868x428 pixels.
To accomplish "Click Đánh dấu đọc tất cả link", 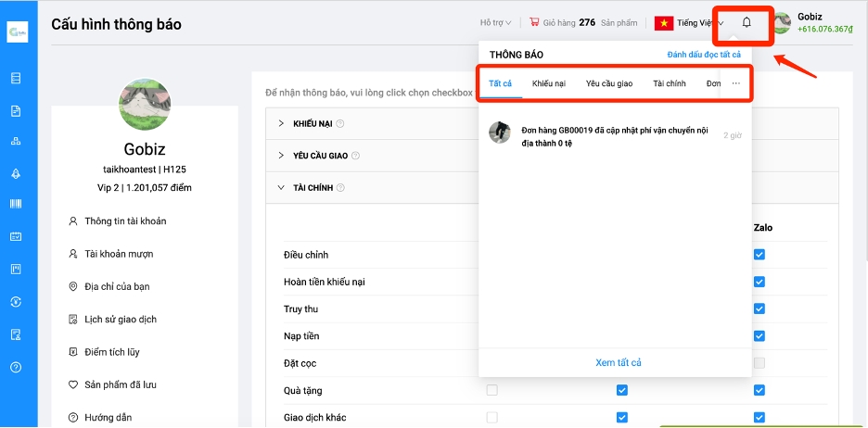I will tap(704, 56).
